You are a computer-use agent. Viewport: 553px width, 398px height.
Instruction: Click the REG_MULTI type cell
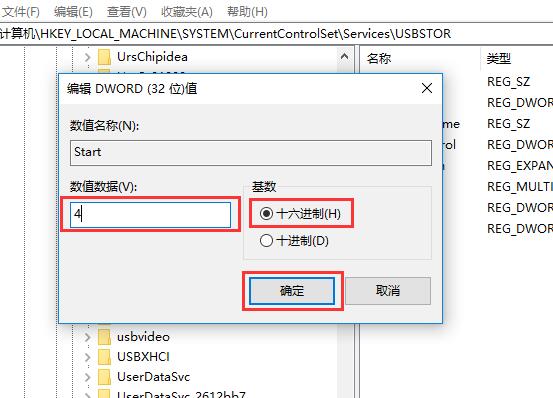point(520,186)
